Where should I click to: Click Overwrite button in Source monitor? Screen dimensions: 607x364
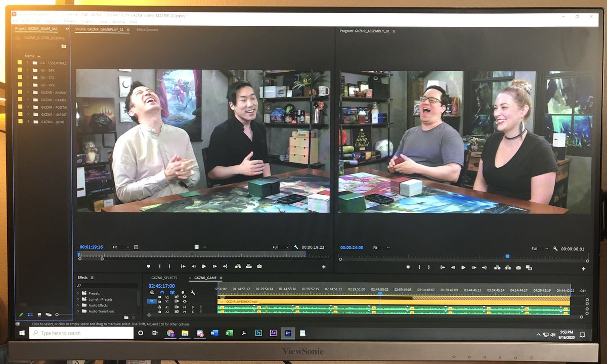pyautogui.click(x=248, y=266)
